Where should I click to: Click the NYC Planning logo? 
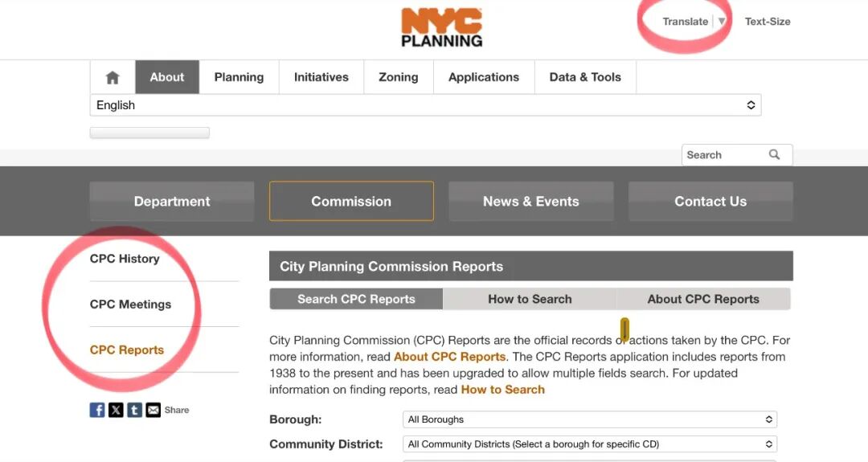[x=441, y=27]
